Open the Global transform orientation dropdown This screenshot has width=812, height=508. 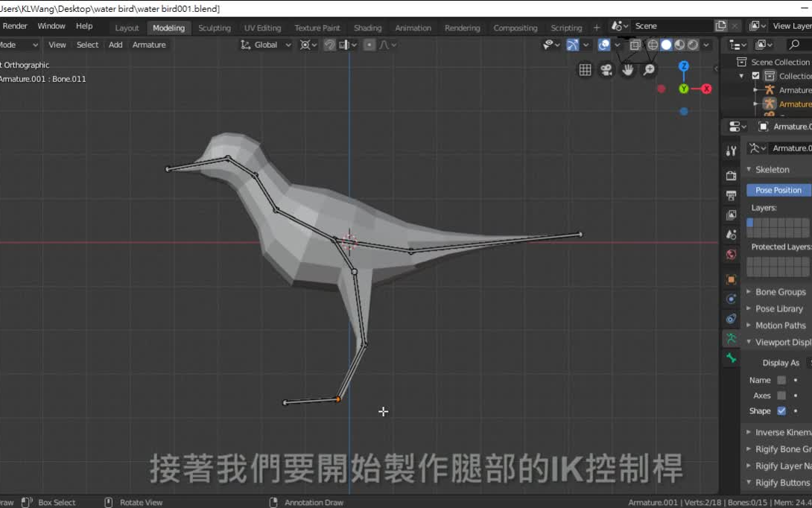(264, 45)
